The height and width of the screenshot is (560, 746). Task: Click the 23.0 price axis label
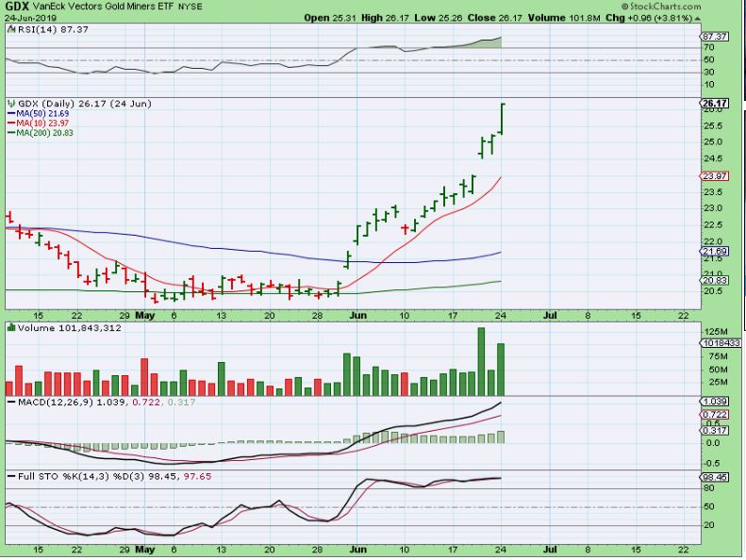pyautogui.click(x=713, y=208)
